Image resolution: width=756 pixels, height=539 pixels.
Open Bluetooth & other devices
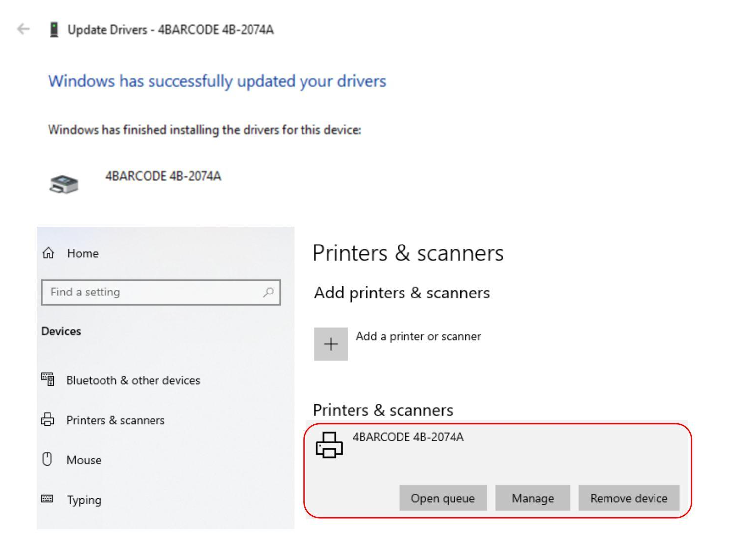(133, 380)
